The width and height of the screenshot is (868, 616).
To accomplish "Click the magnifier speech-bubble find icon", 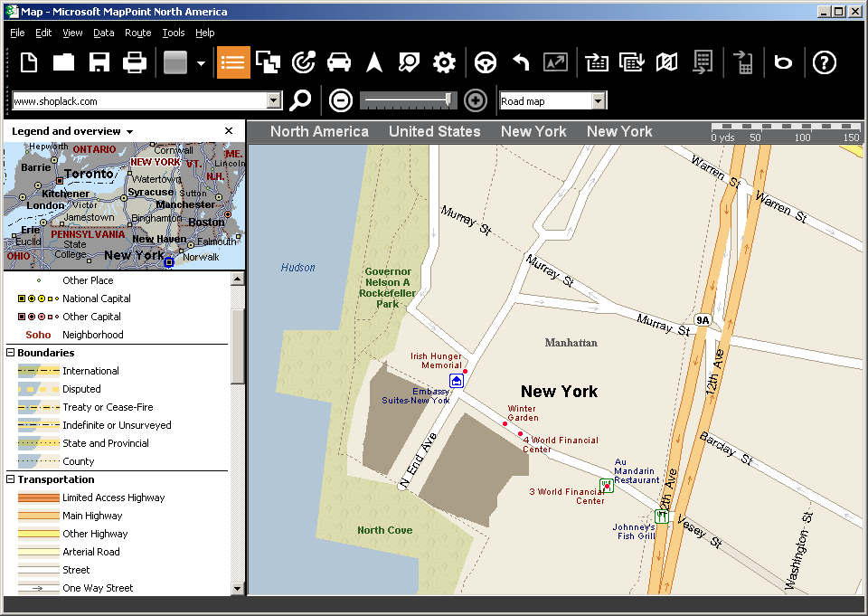I will pyautogui.click(x=409, y=62).
